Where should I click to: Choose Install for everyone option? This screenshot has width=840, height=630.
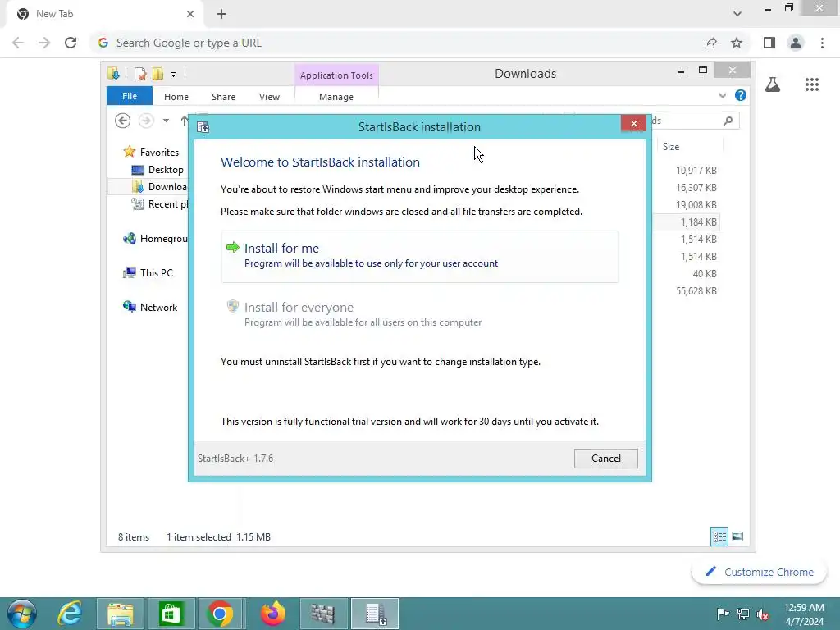click(419, 314)
